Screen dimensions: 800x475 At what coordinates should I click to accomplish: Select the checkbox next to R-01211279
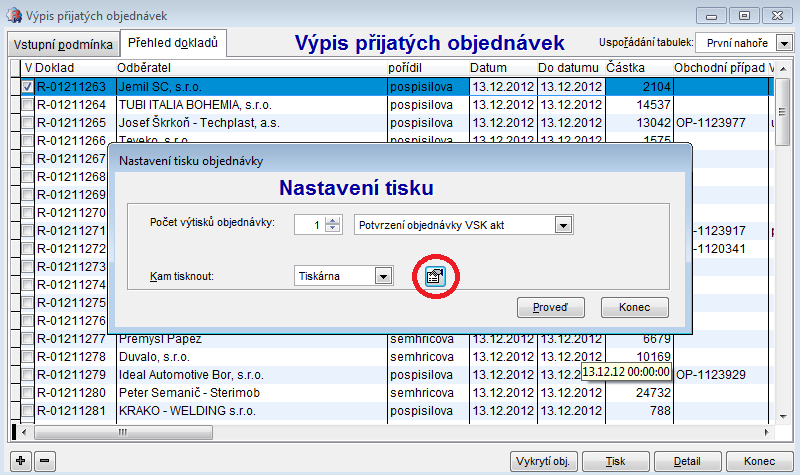pyautogui.click(x=27, y=375)
